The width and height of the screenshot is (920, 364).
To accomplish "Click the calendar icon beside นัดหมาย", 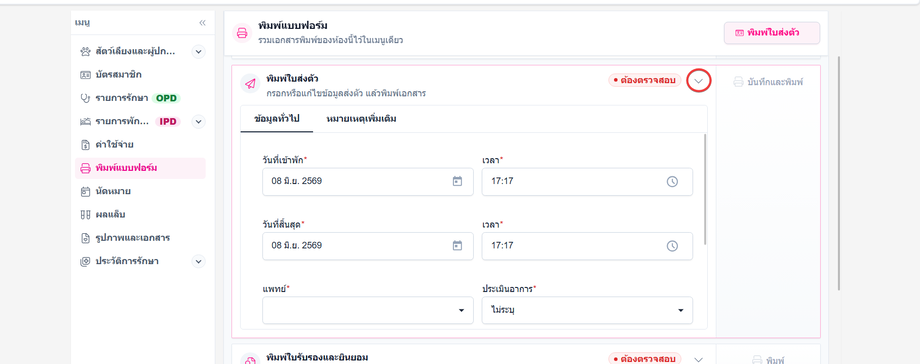I will click(85, 191).
